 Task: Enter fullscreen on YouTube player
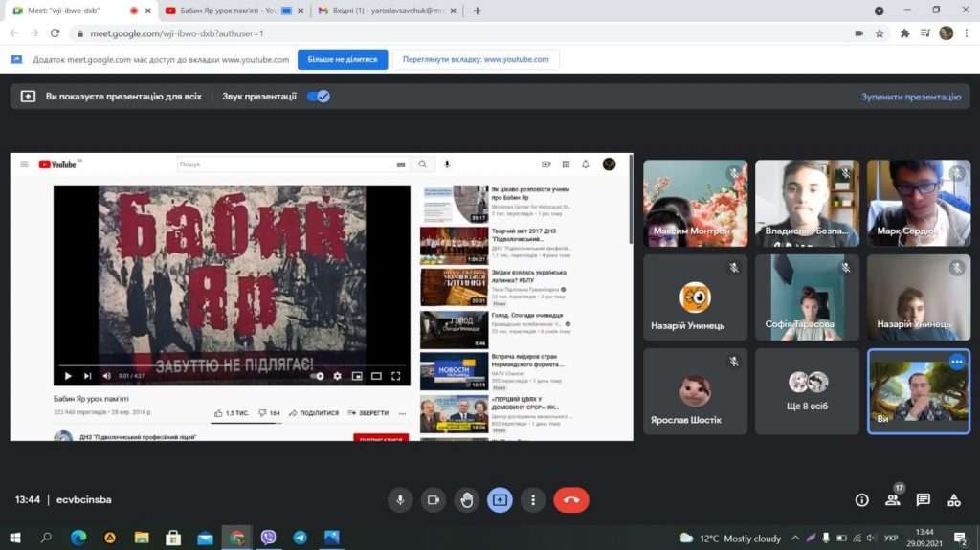coord(395,376)
